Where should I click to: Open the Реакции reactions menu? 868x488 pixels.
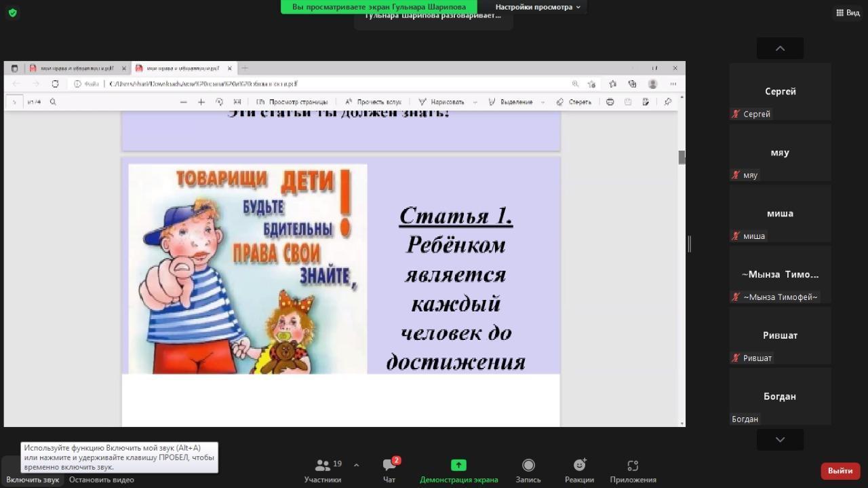tap(579, 471)
